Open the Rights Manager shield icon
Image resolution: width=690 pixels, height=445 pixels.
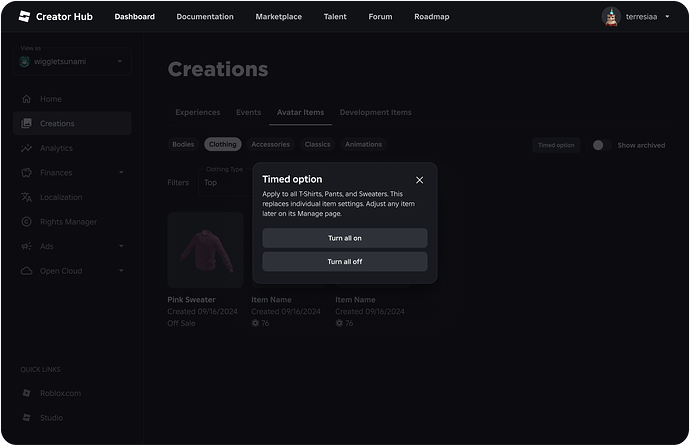(26, 221)
